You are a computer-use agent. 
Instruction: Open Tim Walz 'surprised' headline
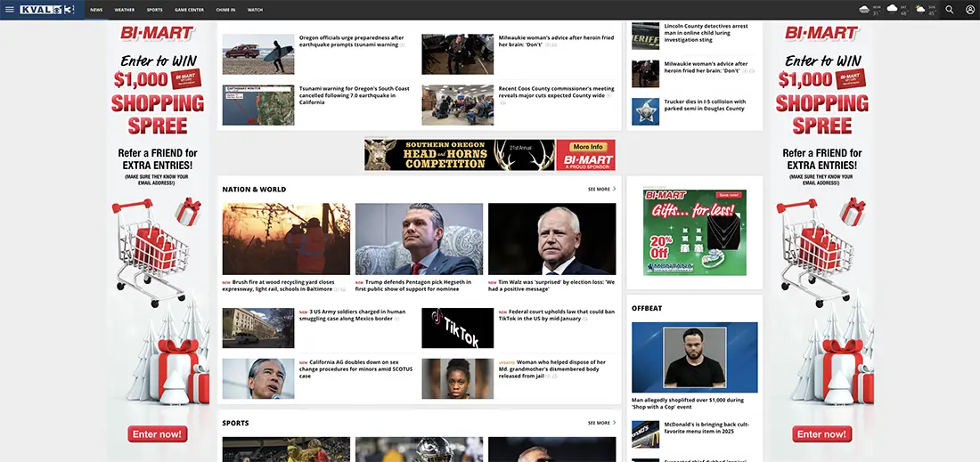(551, 286)
